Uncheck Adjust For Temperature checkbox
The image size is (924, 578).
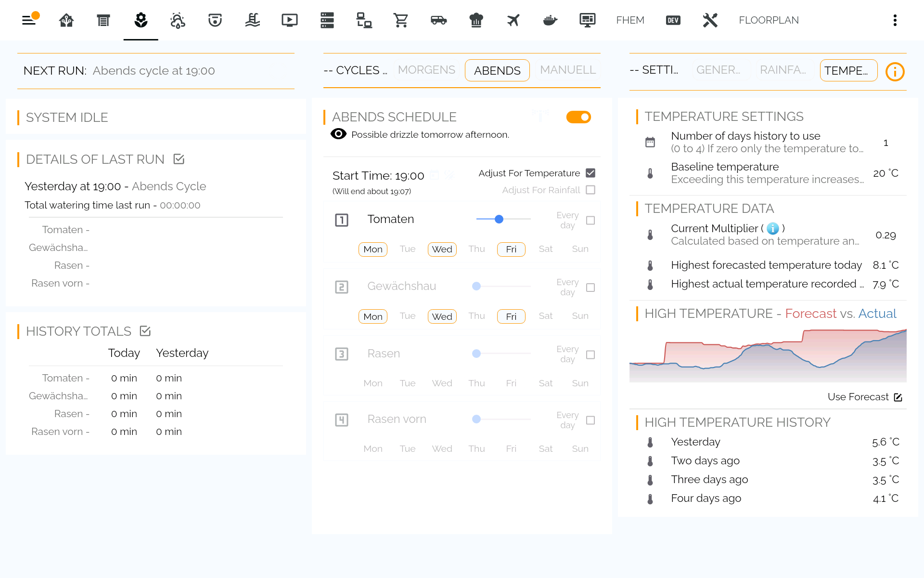590,173
